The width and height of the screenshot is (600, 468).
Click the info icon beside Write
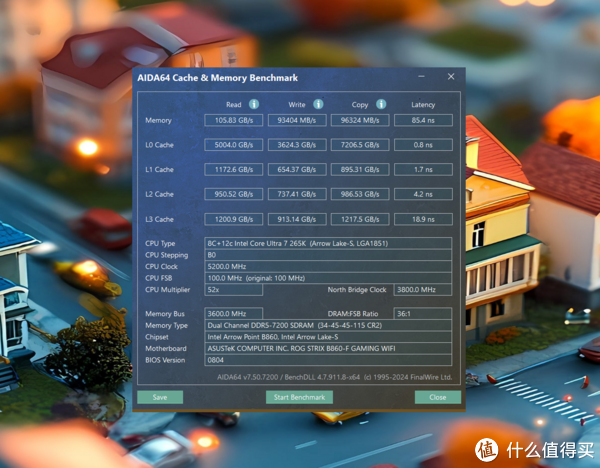click(x=318, y=104)
